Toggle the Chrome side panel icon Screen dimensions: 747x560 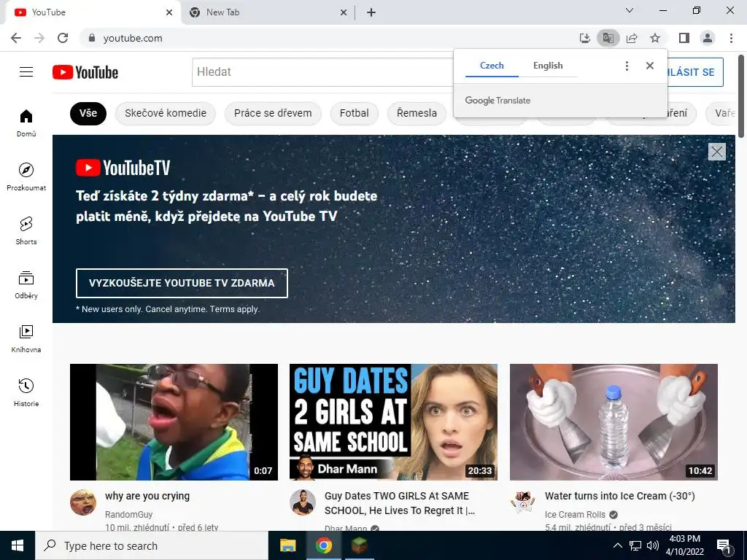coord(684,38)
